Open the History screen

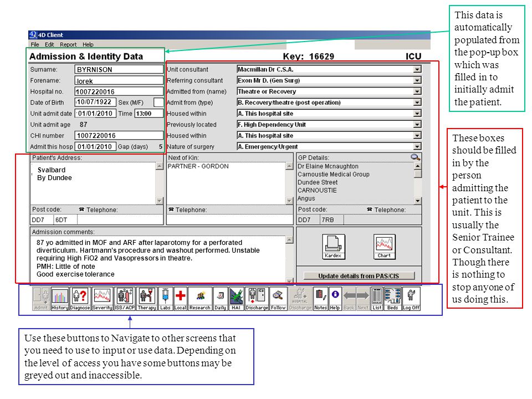tap(60, 299)
